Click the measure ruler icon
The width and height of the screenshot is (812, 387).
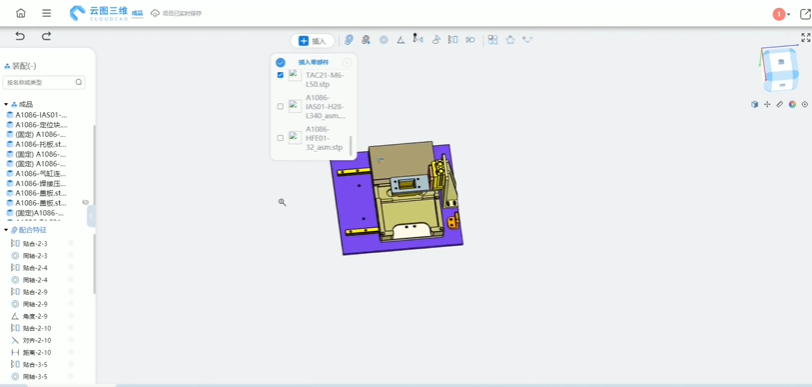click(x=779, y=104)
